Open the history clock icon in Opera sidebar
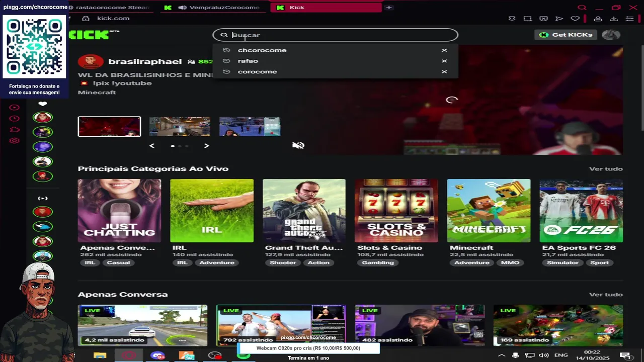The image size is (644, 362). pyautogui.click(x=14, y=118)
